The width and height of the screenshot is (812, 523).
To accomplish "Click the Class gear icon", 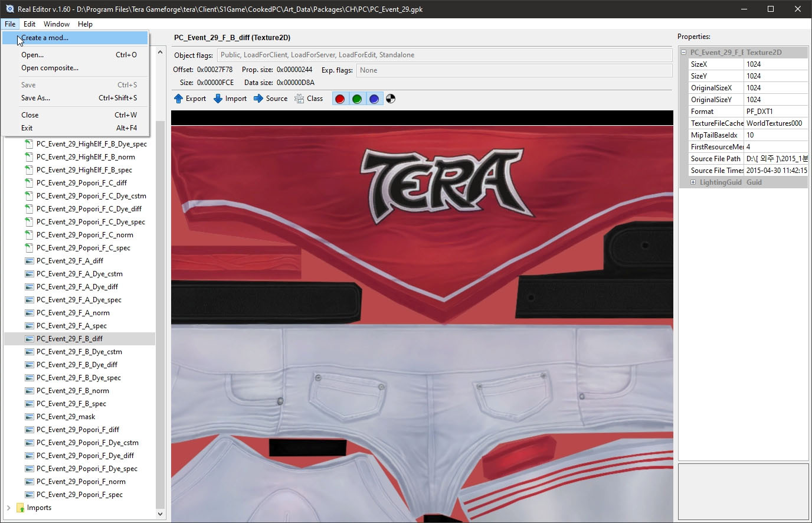I will pyautogui.click(x=299, y=99).
